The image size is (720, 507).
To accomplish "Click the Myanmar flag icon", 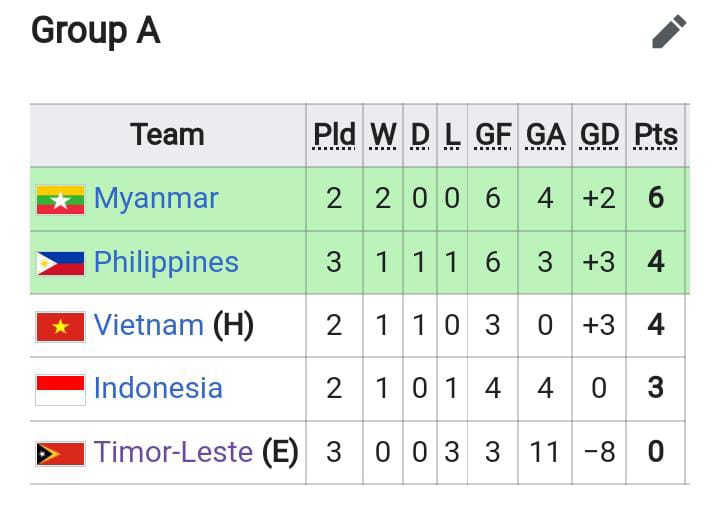I will pos(60,199).
